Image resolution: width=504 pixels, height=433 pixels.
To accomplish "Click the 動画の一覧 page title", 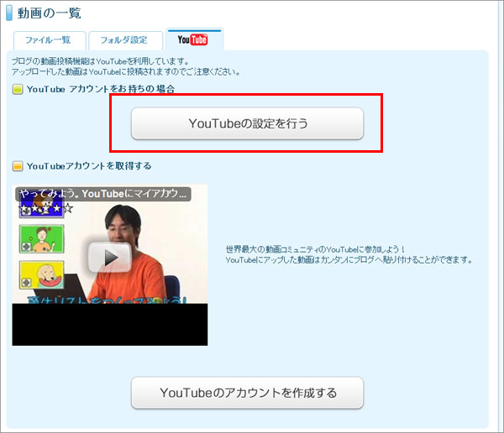I will (x=50, y=13).
